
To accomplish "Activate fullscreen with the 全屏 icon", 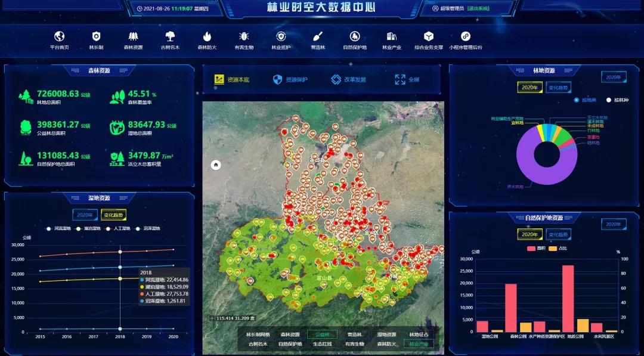I will (x=401, y=78).
